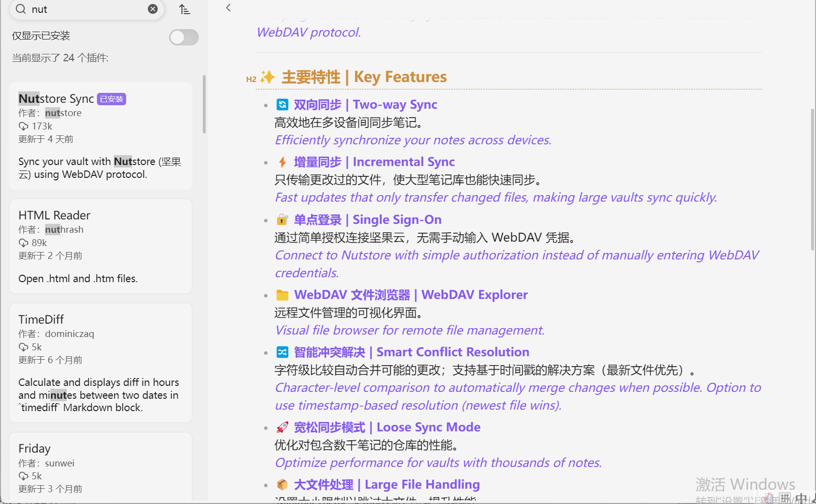
Task: Click the Smart Conflict Resolution shuffle icon
Action: click(x=282, y=352)
